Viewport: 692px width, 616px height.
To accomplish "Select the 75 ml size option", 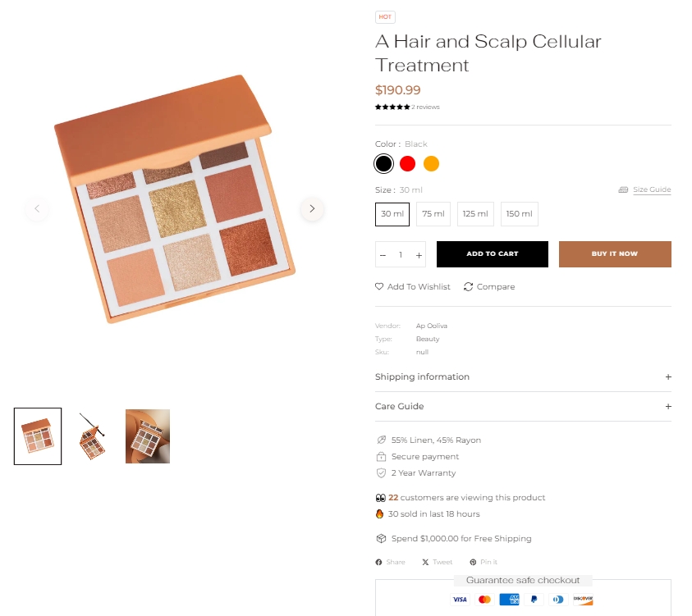I will (x=433, y=214).
